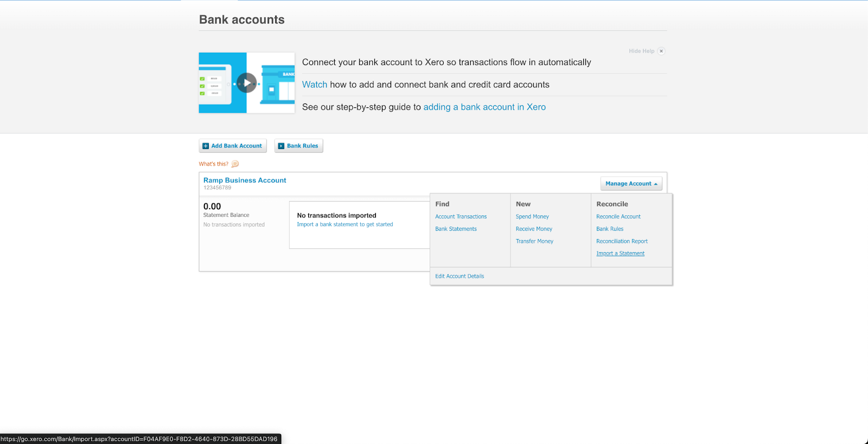This screenshot has height=444, width=868.
Task: Click the What's this? help link
Action: [213, 164]
